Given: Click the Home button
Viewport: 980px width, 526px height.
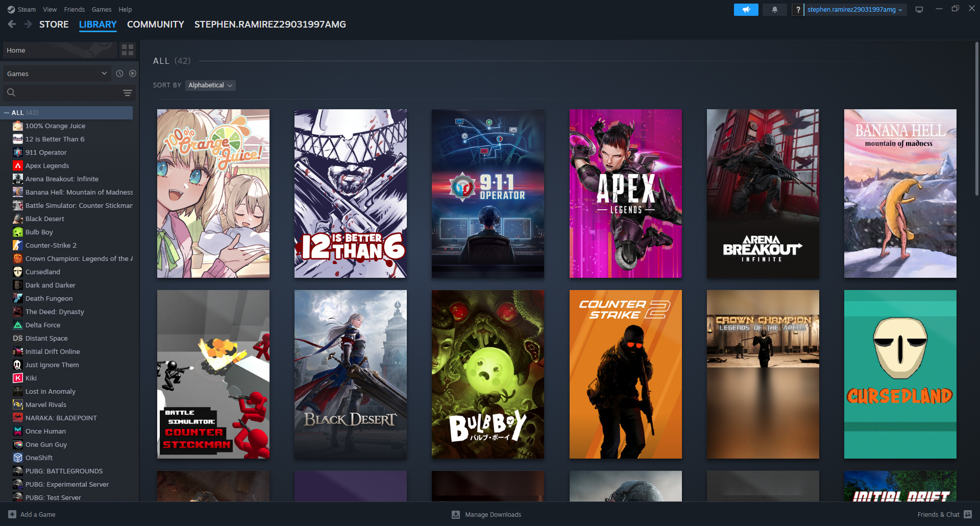Looking at the screenshot, I should (60, 50).
